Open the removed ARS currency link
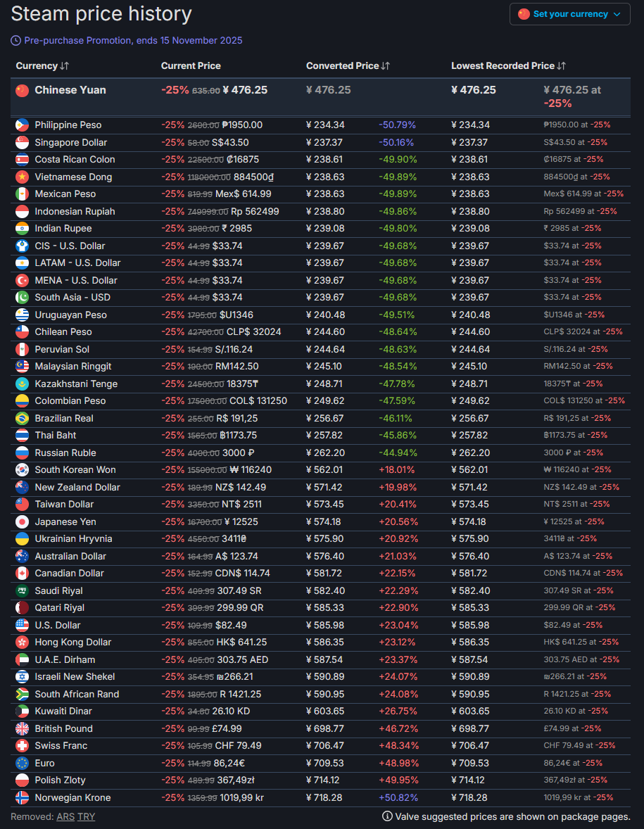Image resolution: width=644 pixels, height=829 pixels. coord(65,817)
